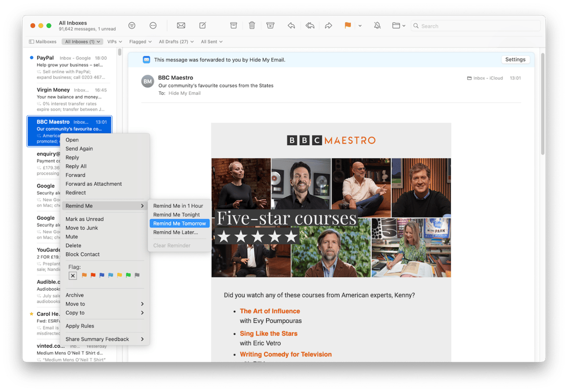This screenshot has width=568, height=392.
Task: Pick the green flag in the context menu
Action: 128,276
